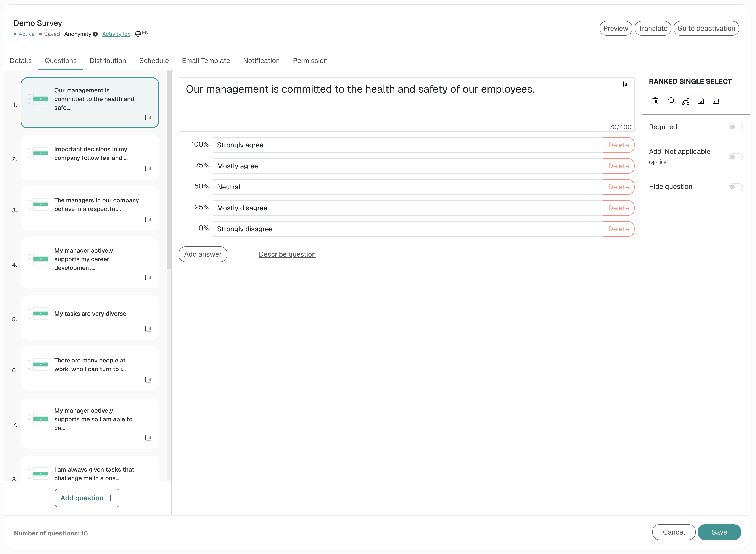
Task: Delete the Neutral answer option
Action: tap(618, 187)
